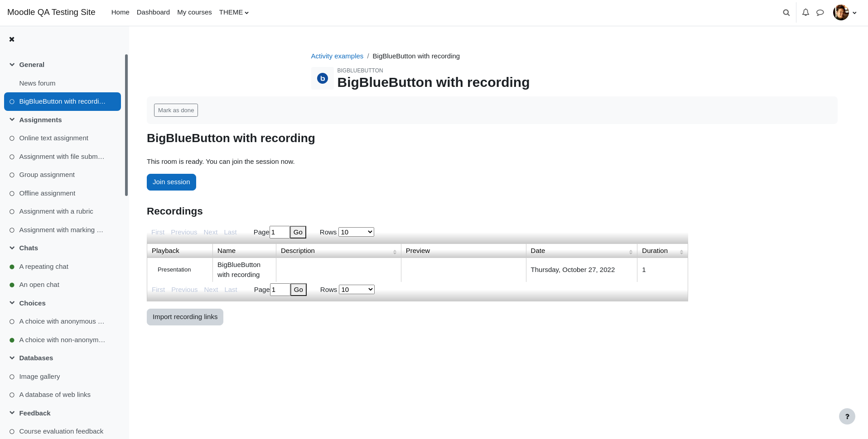This screenshot has height=439, width=868.
Task: Toggle completion circle for Offline assignment
Action: click(x=12, y=194)
